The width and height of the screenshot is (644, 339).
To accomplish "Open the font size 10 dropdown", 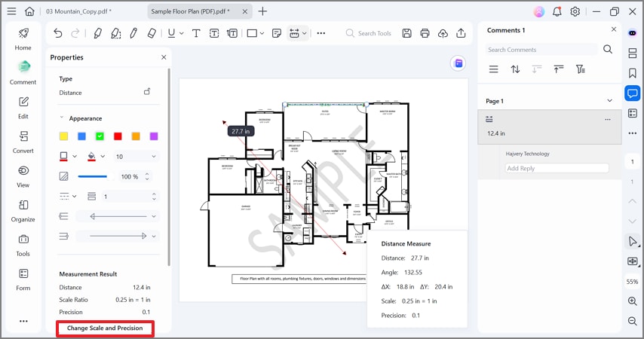I will (x=136, y=157).
